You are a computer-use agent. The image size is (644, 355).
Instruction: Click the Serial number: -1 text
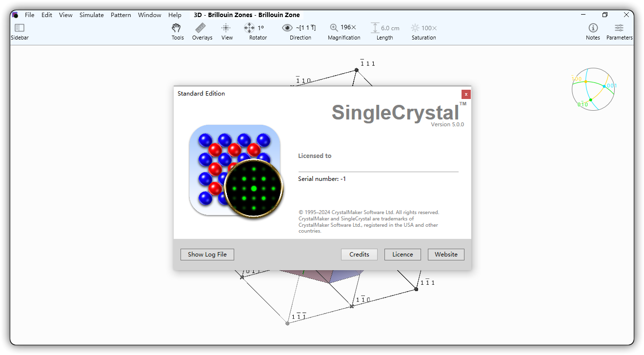[x=322, y=179]
